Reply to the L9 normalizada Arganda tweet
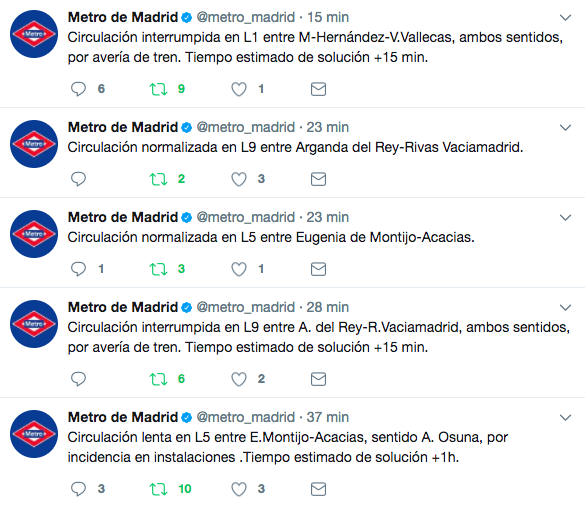Viewport: 585px width, 507px height. [x=78, y=179]
